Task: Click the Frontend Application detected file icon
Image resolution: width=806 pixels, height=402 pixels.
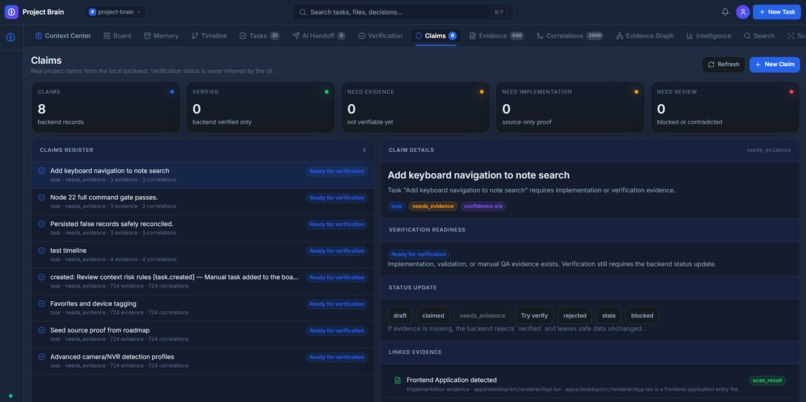Action: (397, 380)
